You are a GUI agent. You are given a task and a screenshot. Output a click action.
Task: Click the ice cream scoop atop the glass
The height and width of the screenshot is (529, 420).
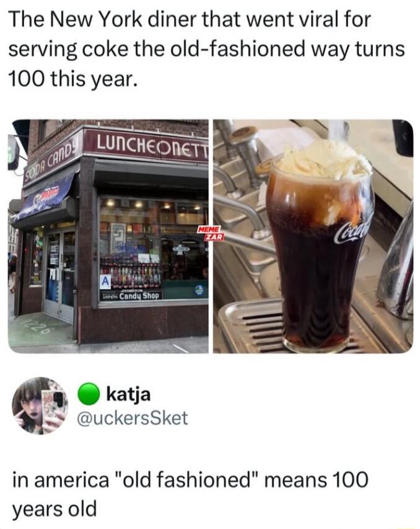click(x=323, y=161)
